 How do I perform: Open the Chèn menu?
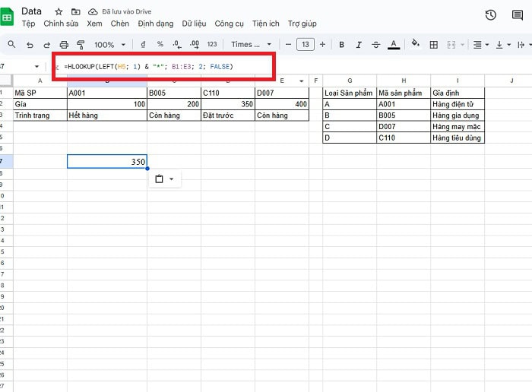[120, 24]
